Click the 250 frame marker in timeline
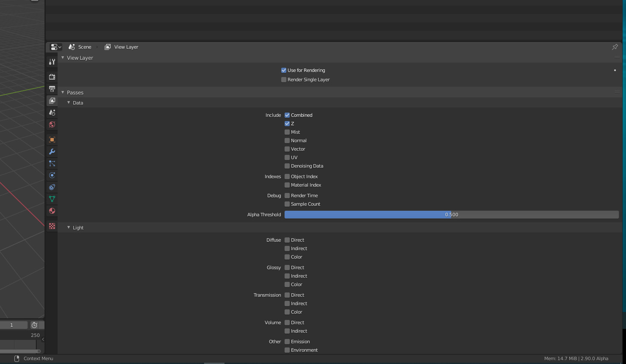This screenshot has height=364, width=626. coord(35,335)
